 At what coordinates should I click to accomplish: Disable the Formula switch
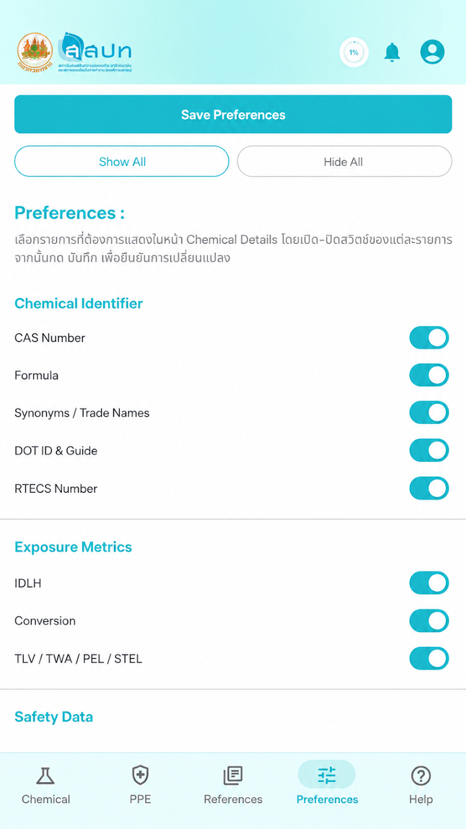coord(429,375)
